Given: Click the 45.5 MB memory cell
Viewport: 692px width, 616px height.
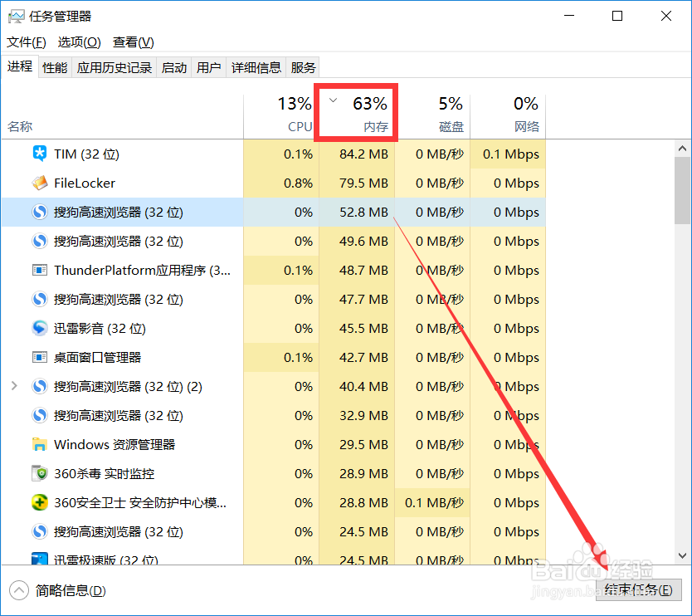Looking at the screenshot, I should pos(357,328).
